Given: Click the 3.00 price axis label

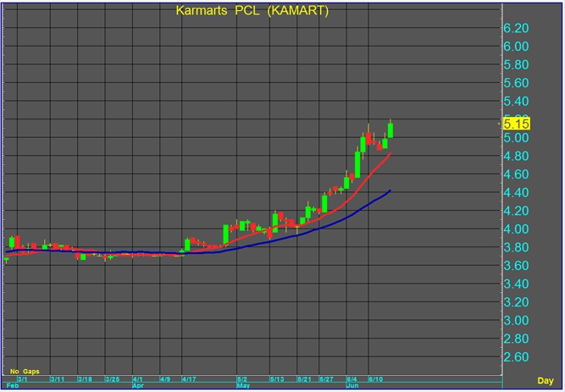Looking at the screenshot, I should pos(516,320).
